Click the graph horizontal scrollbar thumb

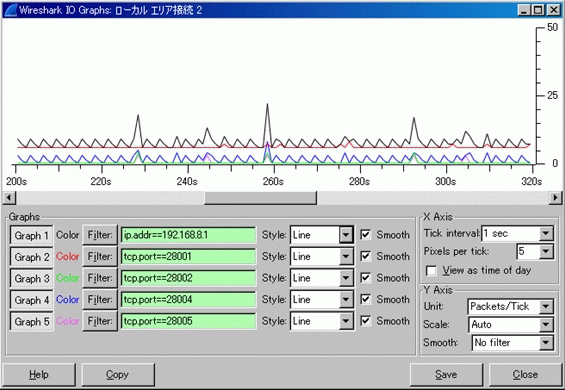261,198
